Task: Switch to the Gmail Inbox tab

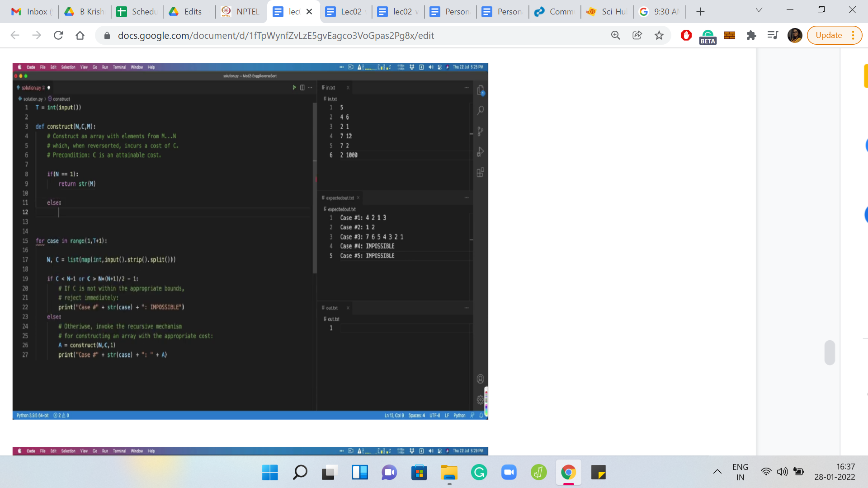Action: (31, 12)
